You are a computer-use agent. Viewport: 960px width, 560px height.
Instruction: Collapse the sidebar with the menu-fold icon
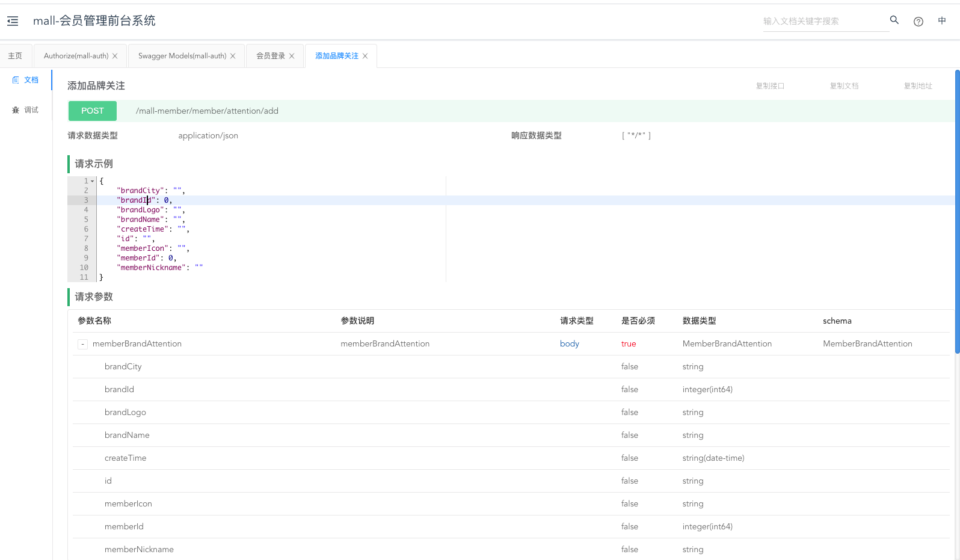point(13,21)
